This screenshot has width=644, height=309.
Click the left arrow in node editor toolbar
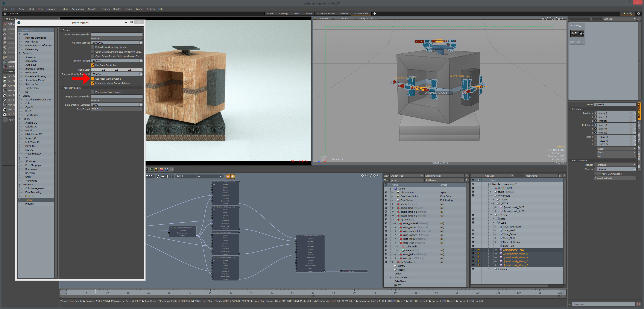(163, 177)
